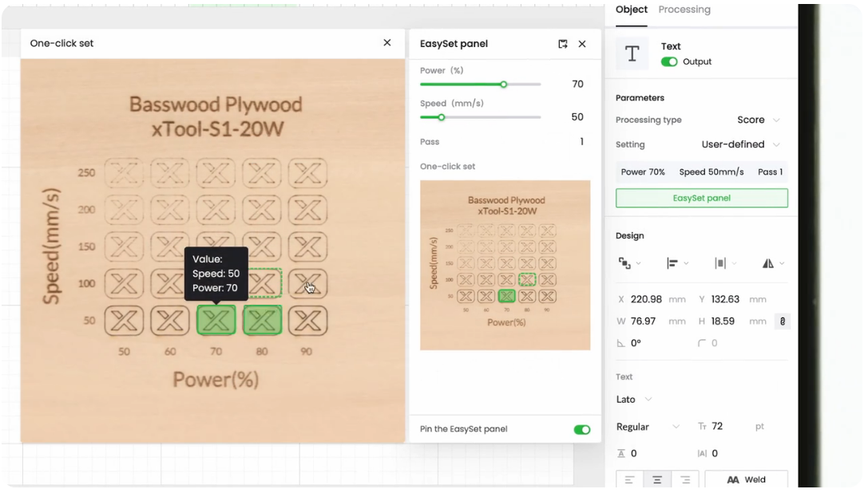Click the green EasySet panel button
This screenshot has height=493, width=868.
pos(701,198)
